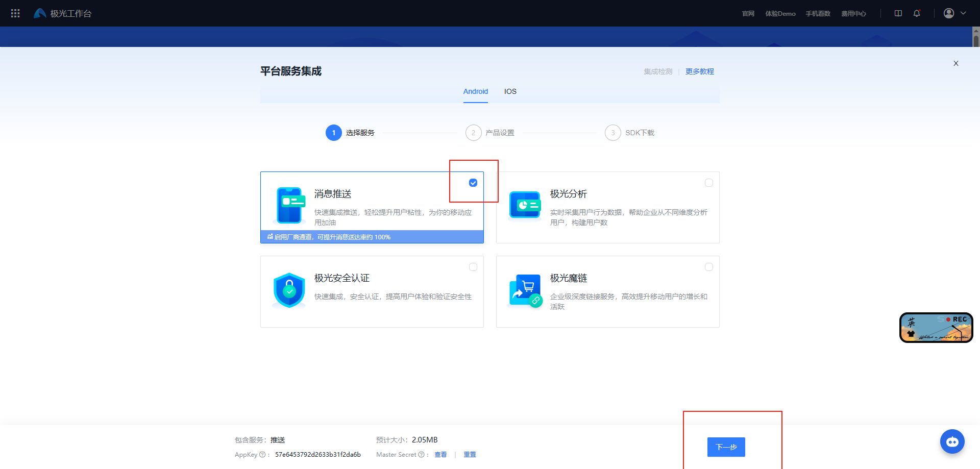Screen dimensions: 980x469
Task: Open the 官网 link
Action: click(748, 14)
